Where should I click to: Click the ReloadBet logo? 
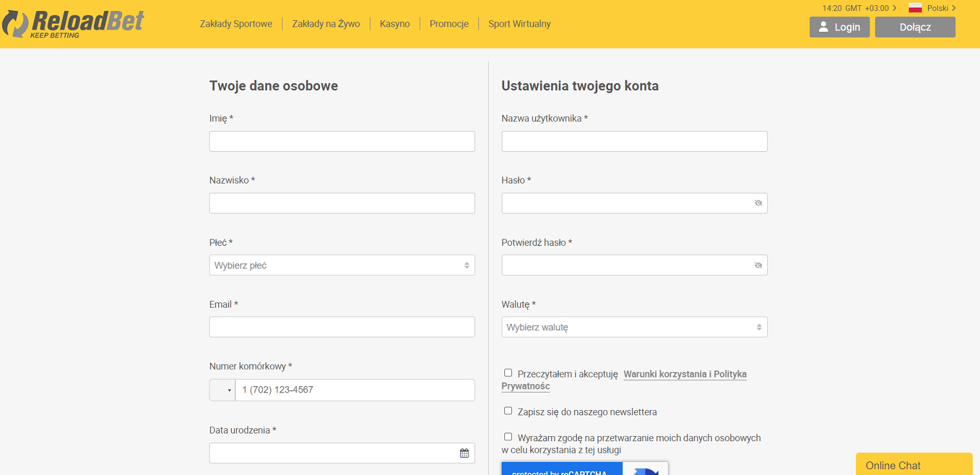[x=73, y=24]
